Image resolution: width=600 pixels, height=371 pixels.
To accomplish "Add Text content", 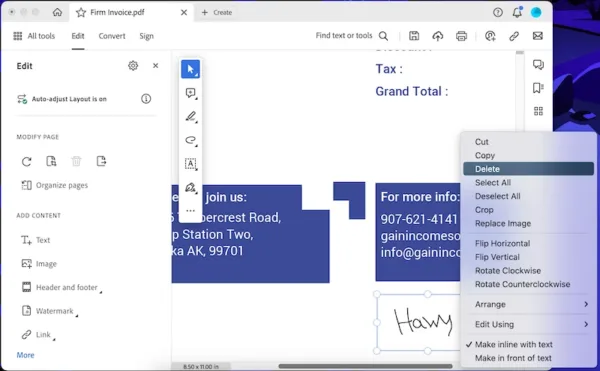I will pyautogui.click(x=36, y=240).
